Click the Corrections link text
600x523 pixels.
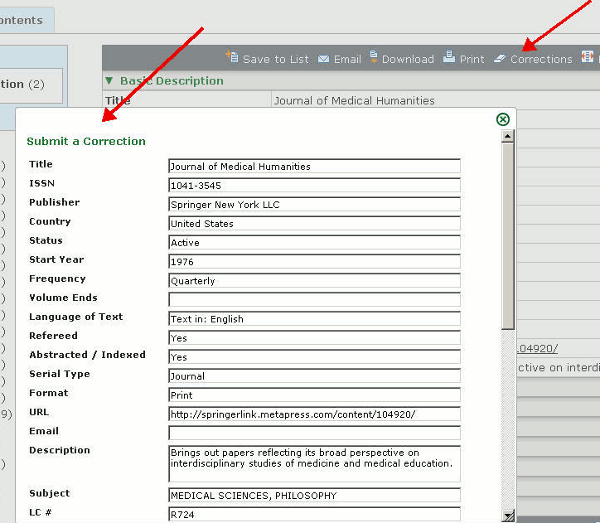coord(541,59)
